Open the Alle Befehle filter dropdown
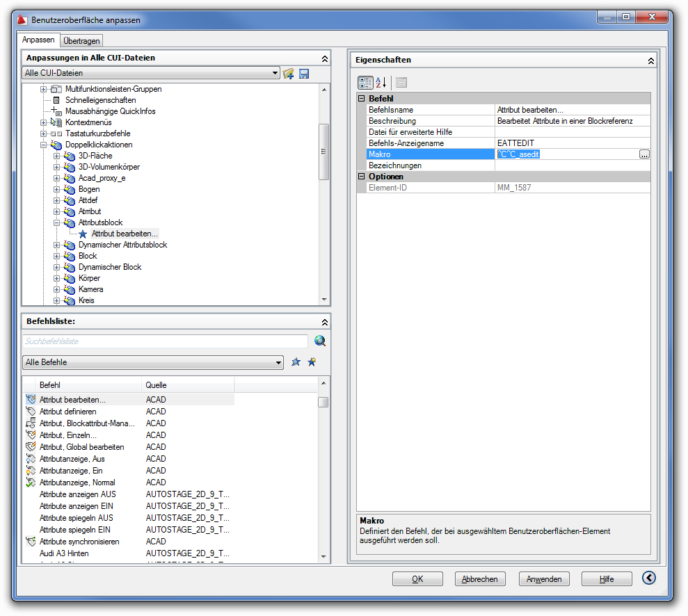 coord(279,362)
